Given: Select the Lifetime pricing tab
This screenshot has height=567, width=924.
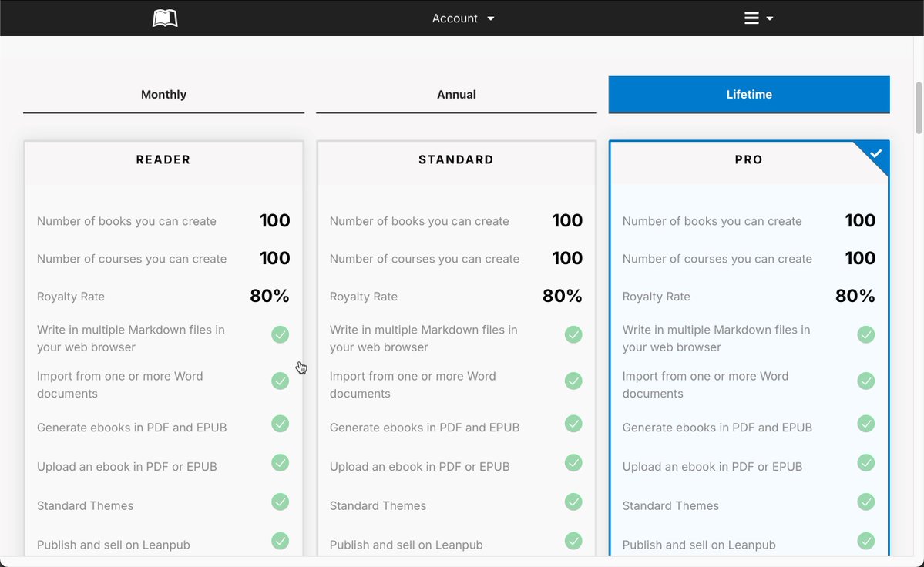Looking at the screenshot, I should click(x=749, y=94).
